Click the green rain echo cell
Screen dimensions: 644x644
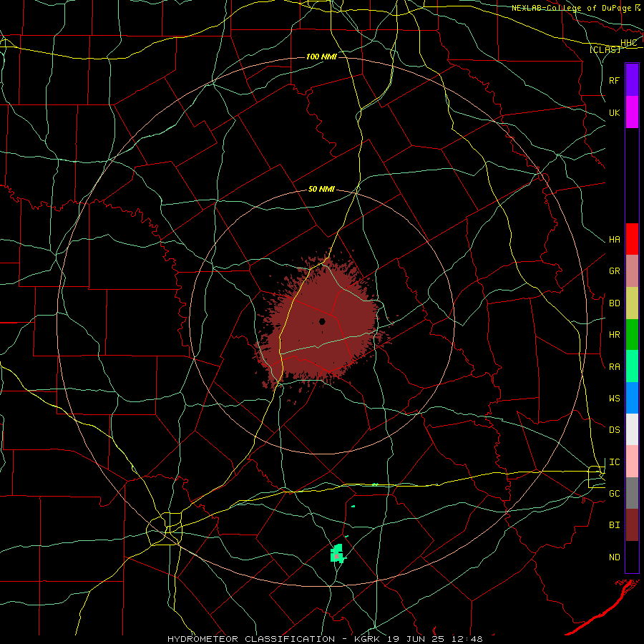[337, 553]
